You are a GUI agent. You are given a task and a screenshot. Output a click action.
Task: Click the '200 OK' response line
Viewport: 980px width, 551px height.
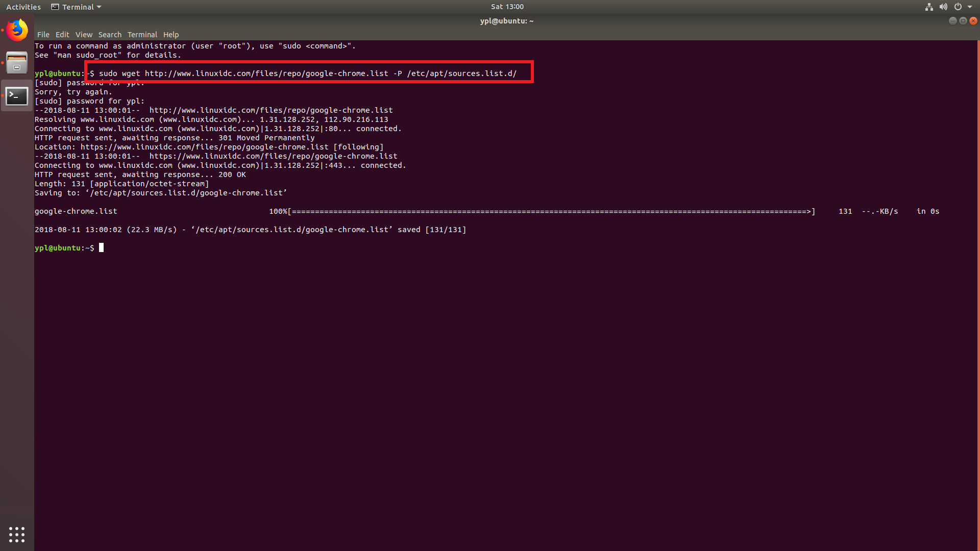pyautogui.click(x=140, y=174)
